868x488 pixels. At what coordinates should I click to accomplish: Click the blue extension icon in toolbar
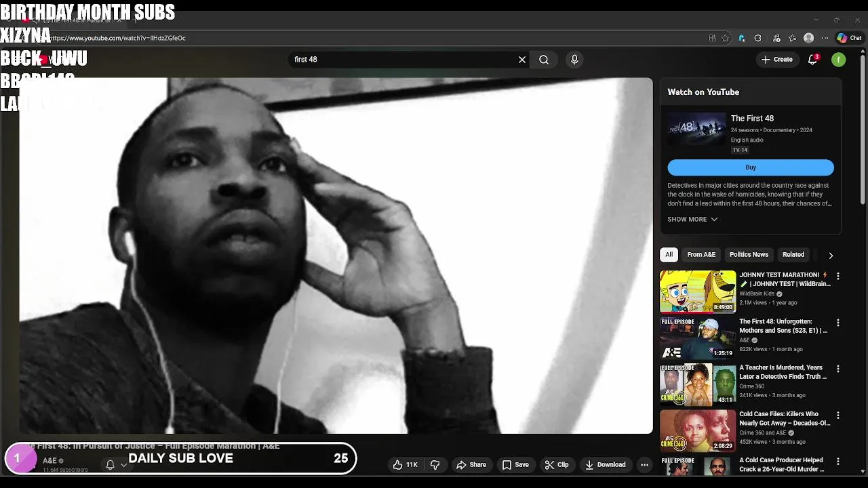click(742, 38)
